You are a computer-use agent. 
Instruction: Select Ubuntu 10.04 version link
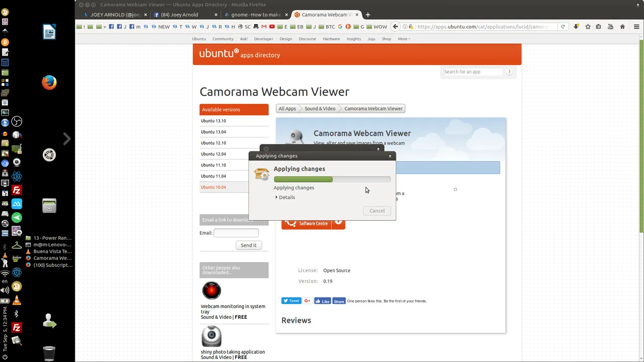click(213, 187)
